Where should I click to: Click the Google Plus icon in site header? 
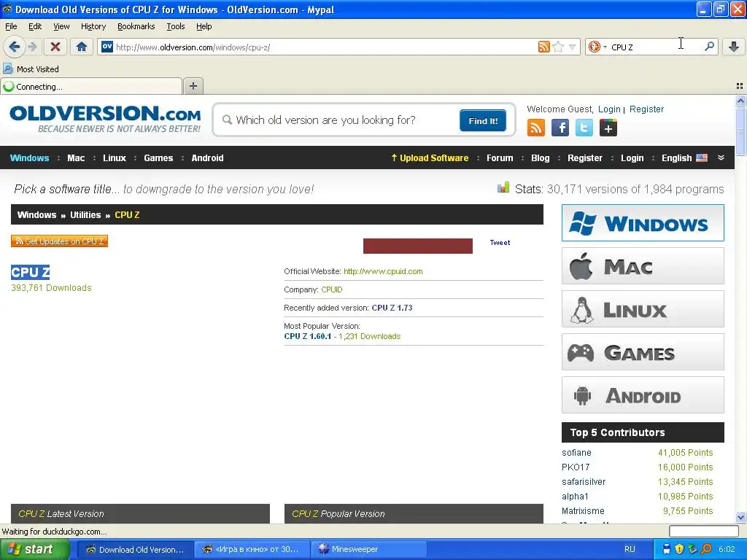608,128
